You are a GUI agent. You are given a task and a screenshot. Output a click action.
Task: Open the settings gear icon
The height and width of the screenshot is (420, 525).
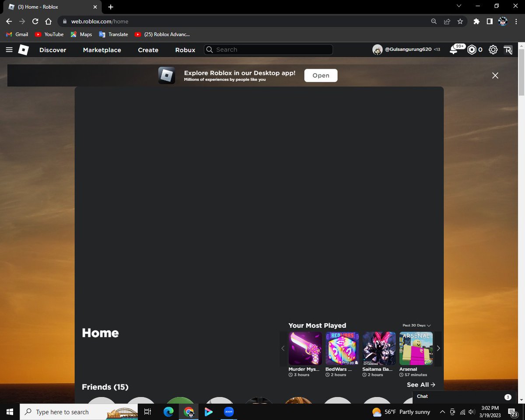[x=493, y=50]
